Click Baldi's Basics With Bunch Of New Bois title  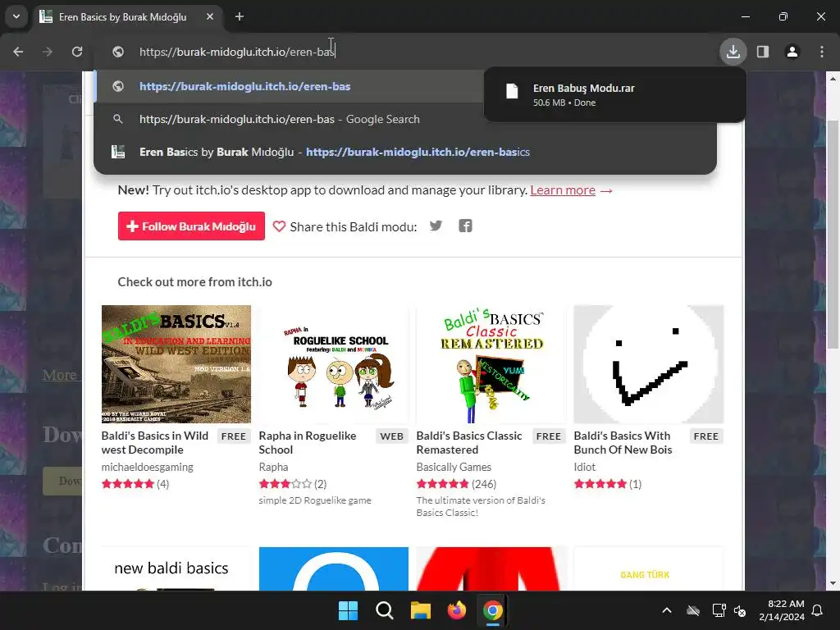pyautogui.click(x=623, y=442)
